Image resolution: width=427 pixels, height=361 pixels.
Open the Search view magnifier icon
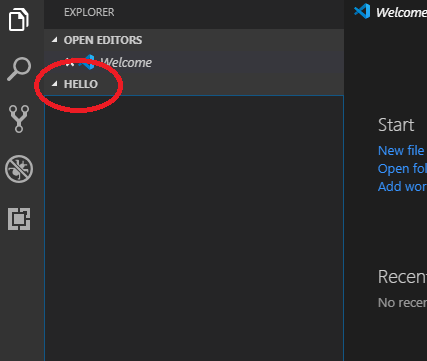click(x=19, y=69)
